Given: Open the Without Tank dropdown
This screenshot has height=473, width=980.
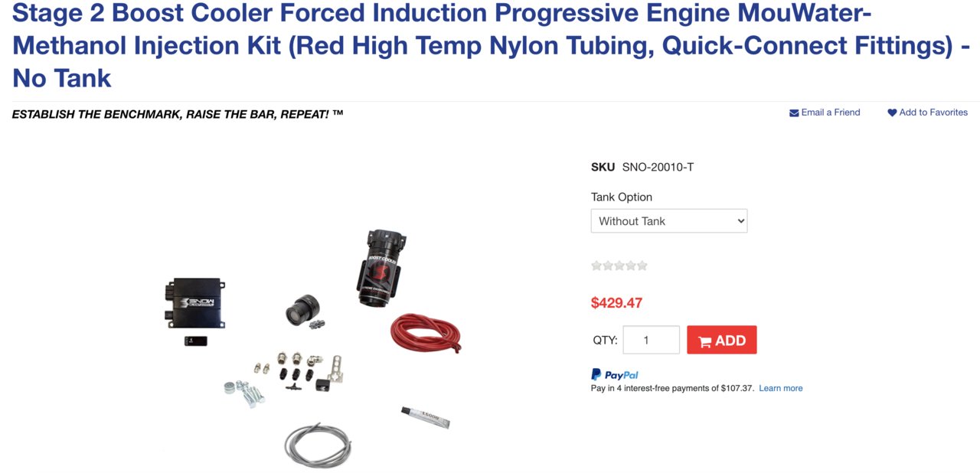Looking at the screenshot, I should (x=669, y=221).
